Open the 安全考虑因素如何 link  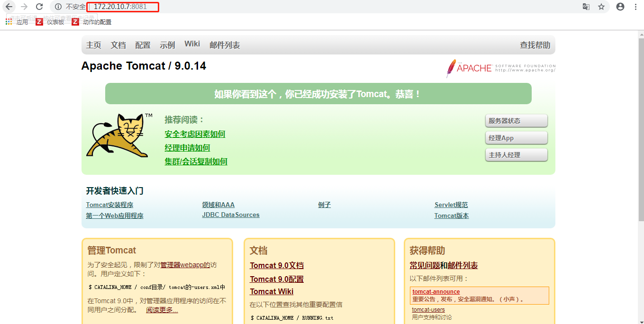195,134
